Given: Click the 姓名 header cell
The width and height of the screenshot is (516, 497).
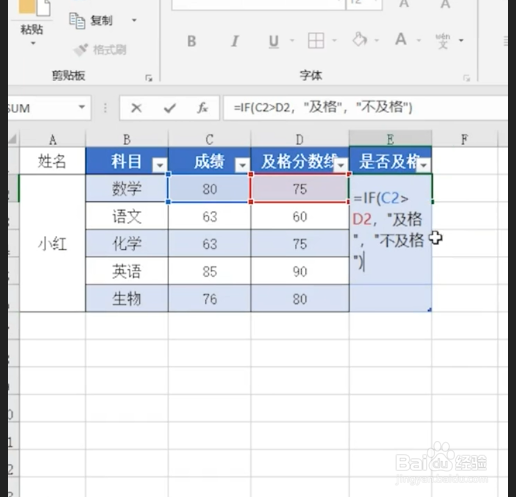Looking at the screenshot, I should (x=52, y=161).
